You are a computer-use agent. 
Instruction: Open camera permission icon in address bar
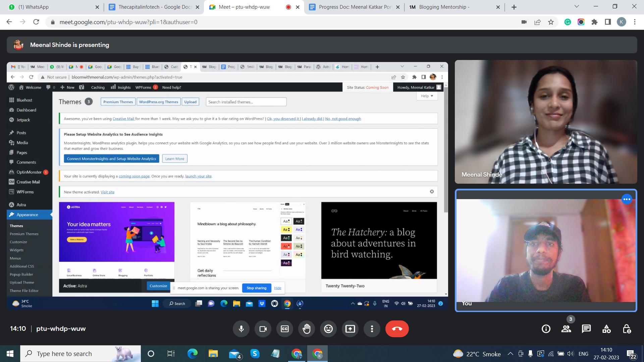[524, 22]
